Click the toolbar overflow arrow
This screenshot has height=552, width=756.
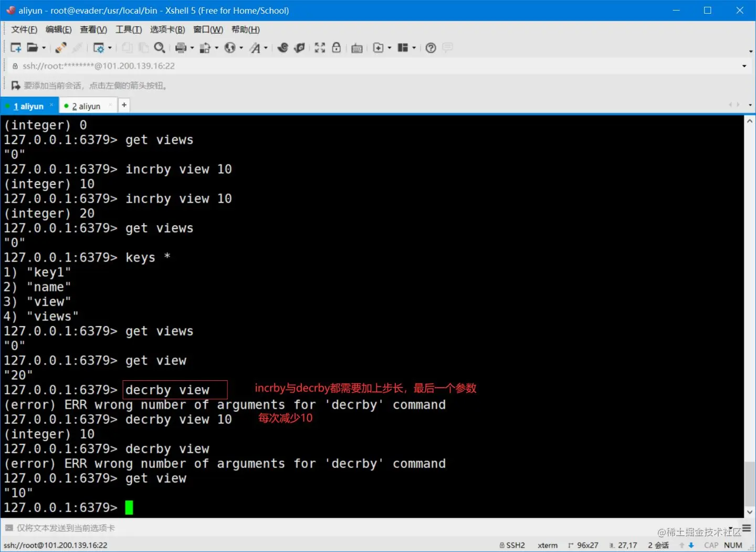tap(751, 51)
